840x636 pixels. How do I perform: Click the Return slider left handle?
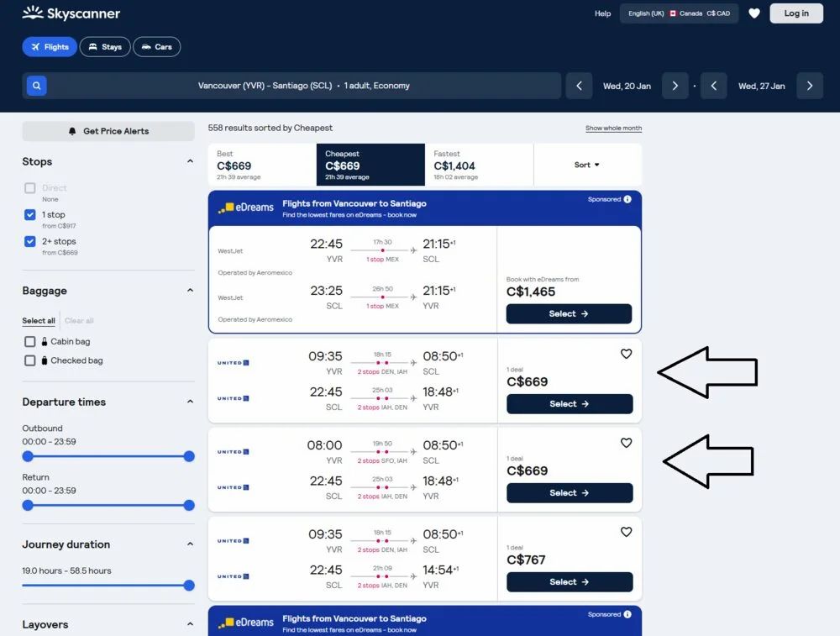28,505
